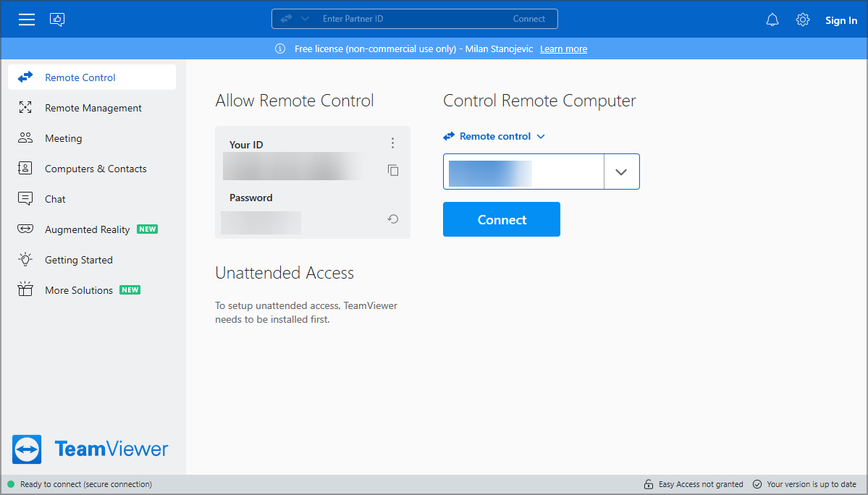Copy Your ID with the copy icon

(393, 170)
